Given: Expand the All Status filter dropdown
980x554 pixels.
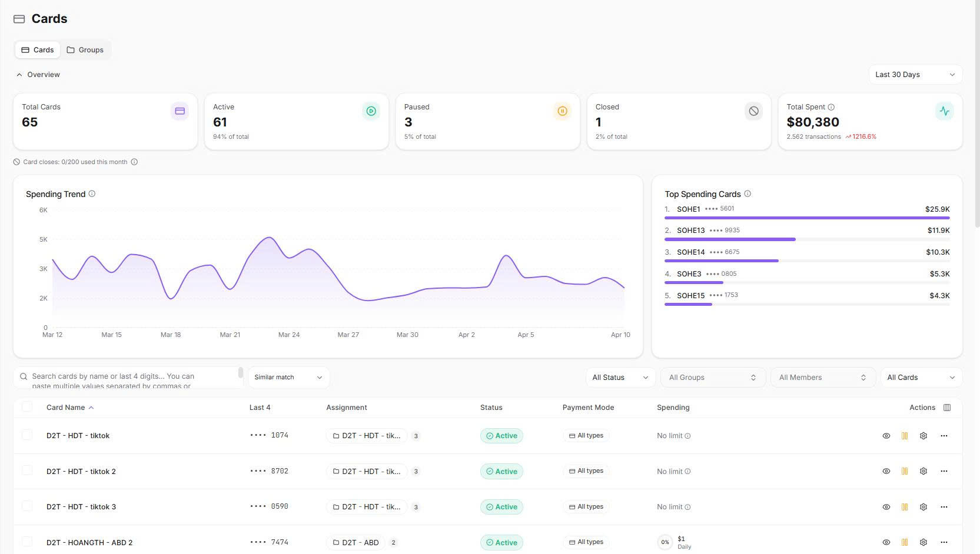Looking at the screenshot, I should (x=620, y=378).
